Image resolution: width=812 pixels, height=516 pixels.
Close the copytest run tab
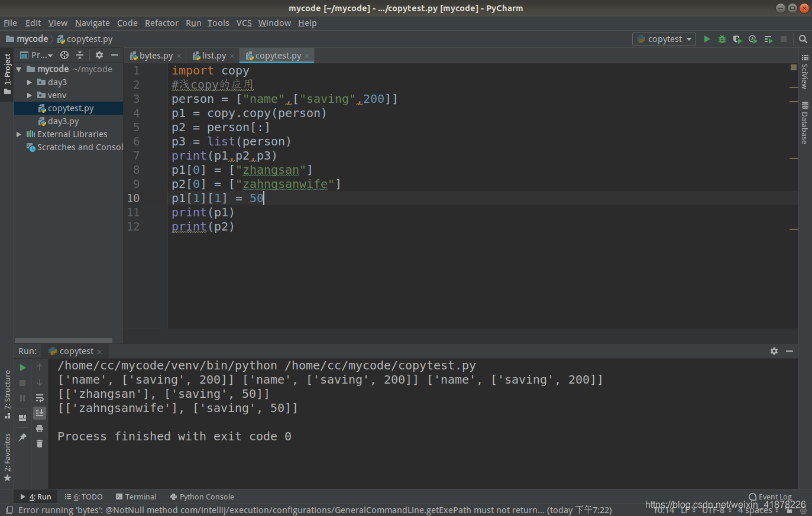pos(99,352)
